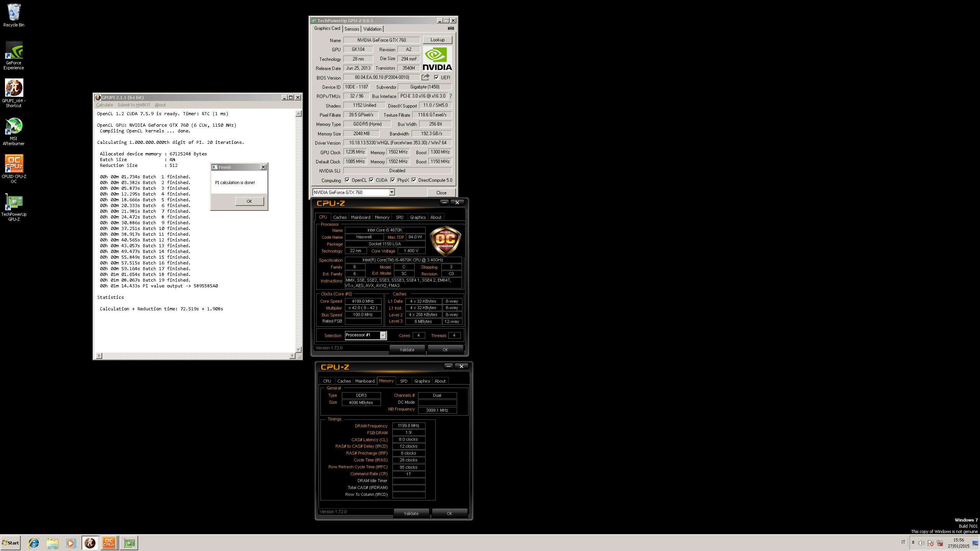Open Mainboard tab in upper CPU-Z window
Image resolution: width=980 pixels, height=551 pixels.
[361, 217]
